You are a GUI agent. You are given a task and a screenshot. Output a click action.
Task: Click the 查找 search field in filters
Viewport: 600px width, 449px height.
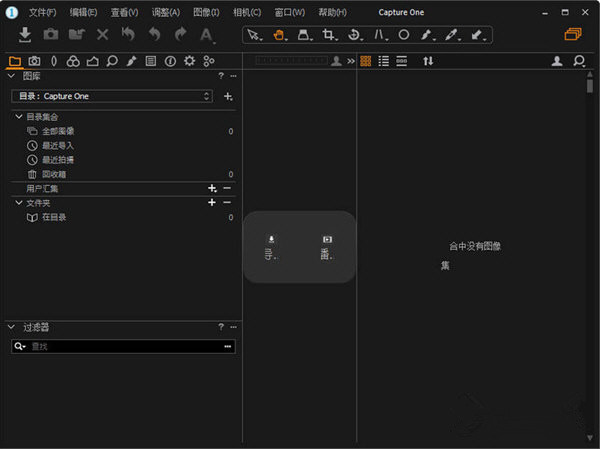[120, 346]
